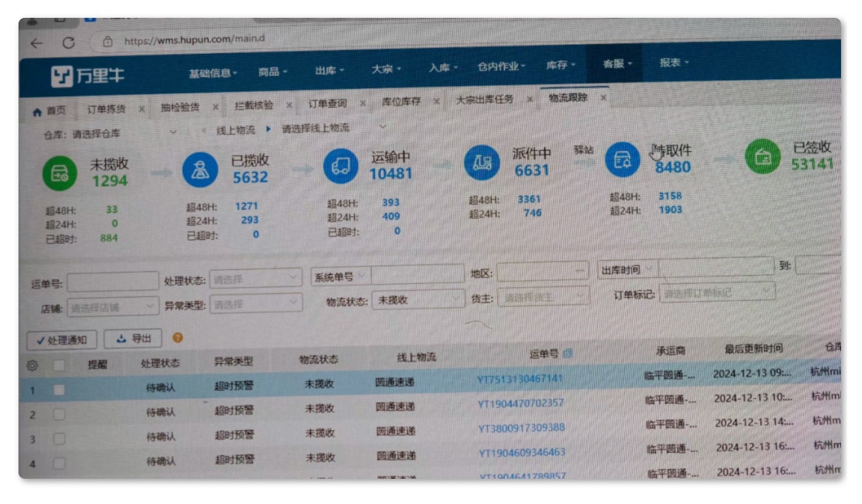Image resolution: width=862 pixels, height=504 pixels.
Task: Click the green 未揽收 status icon
Action: [60, 173]
